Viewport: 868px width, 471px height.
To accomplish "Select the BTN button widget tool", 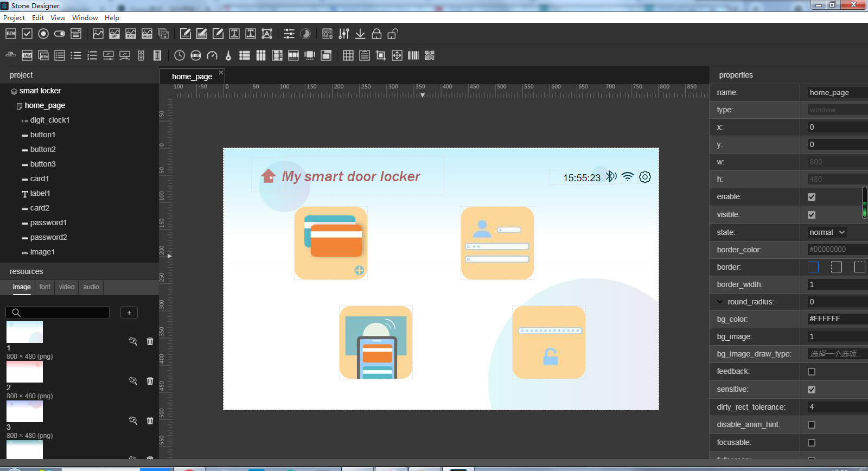I will 11,34.
